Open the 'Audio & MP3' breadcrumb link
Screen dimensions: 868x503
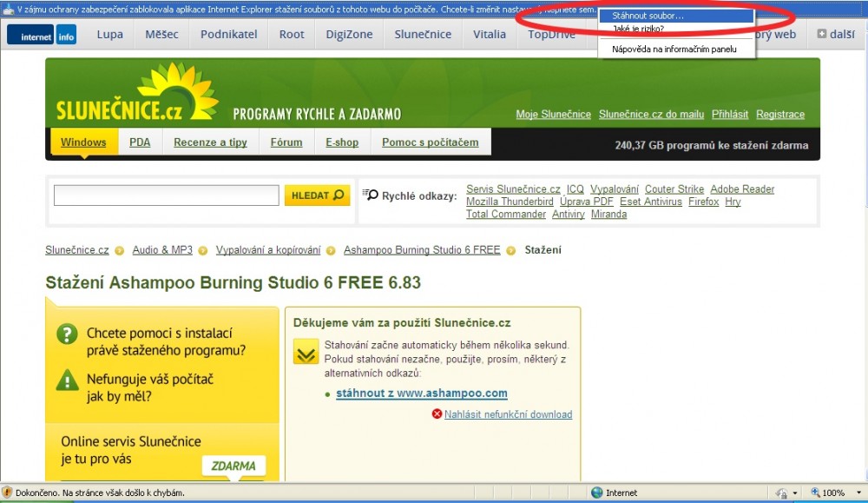coord(162,250)
